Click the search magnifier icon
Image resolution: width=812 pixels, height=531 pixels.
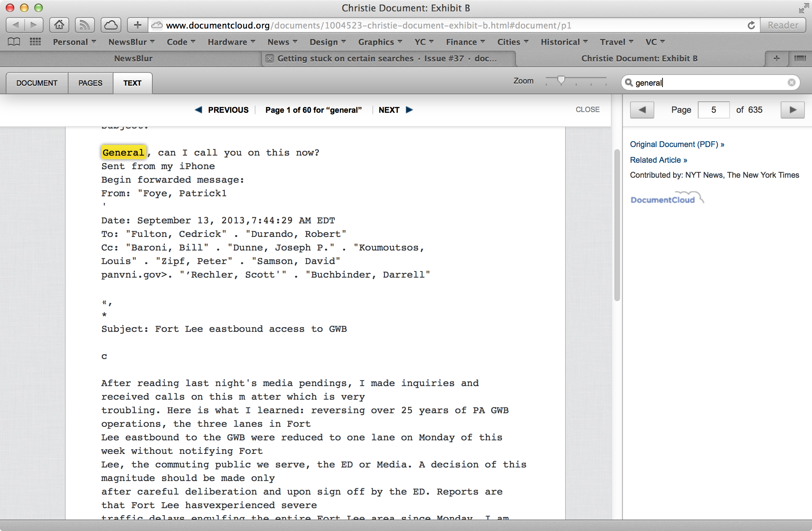tap(629, 82)
